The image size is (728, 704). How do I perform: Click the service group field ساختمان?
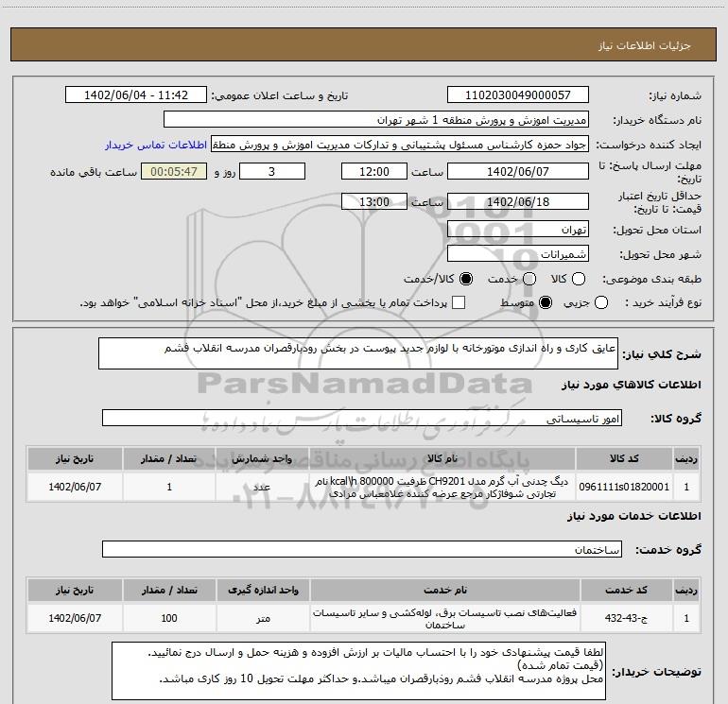[x=362, y=549]
